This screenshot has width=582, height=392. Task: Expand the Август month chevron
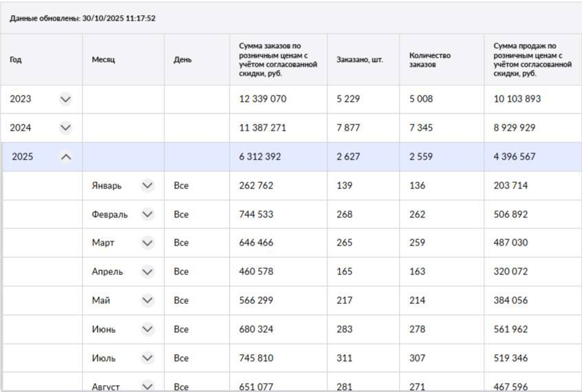[147, 386]
